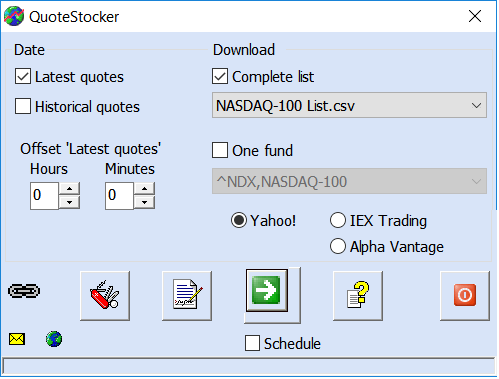The width and height of the screenshot is (499, 379).
Task: Open the edit list document button
Action: (187, 296)
